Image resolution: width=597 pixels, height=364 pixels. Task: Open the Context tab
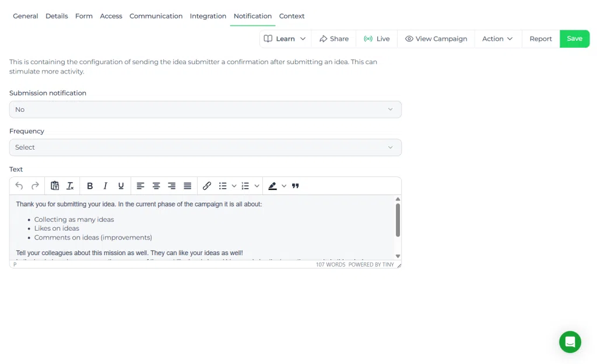(x=292, y=16)
